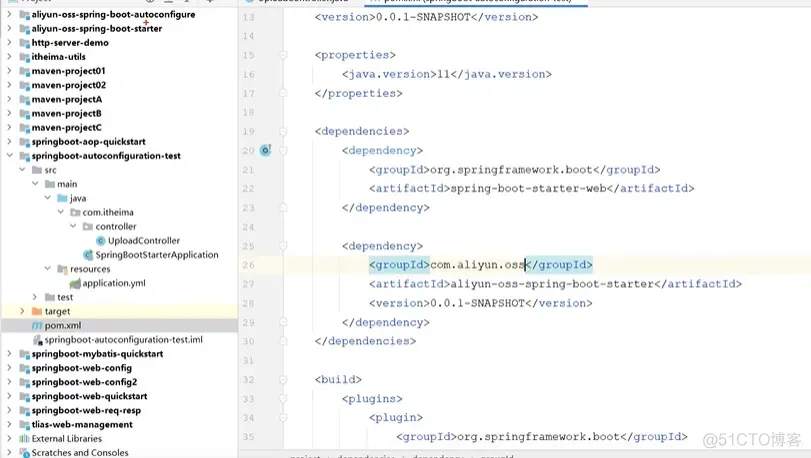Collapse the springboot-autoconfiguration-test module

coord(9,156)
